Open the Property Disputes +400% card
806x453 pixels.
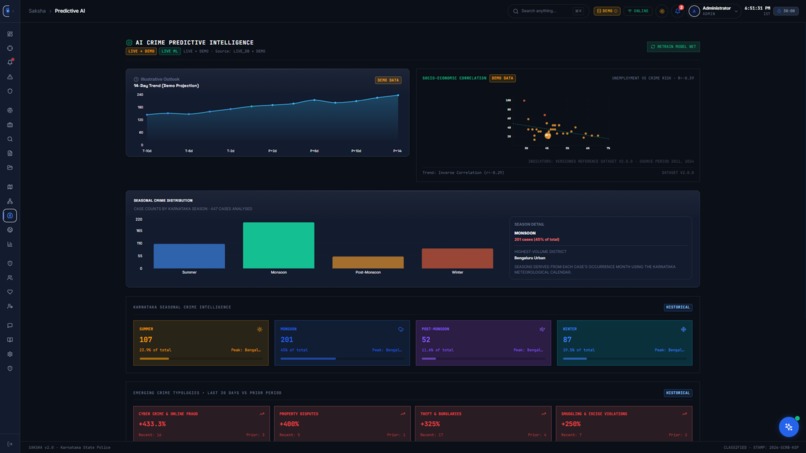tap(342, 424)
